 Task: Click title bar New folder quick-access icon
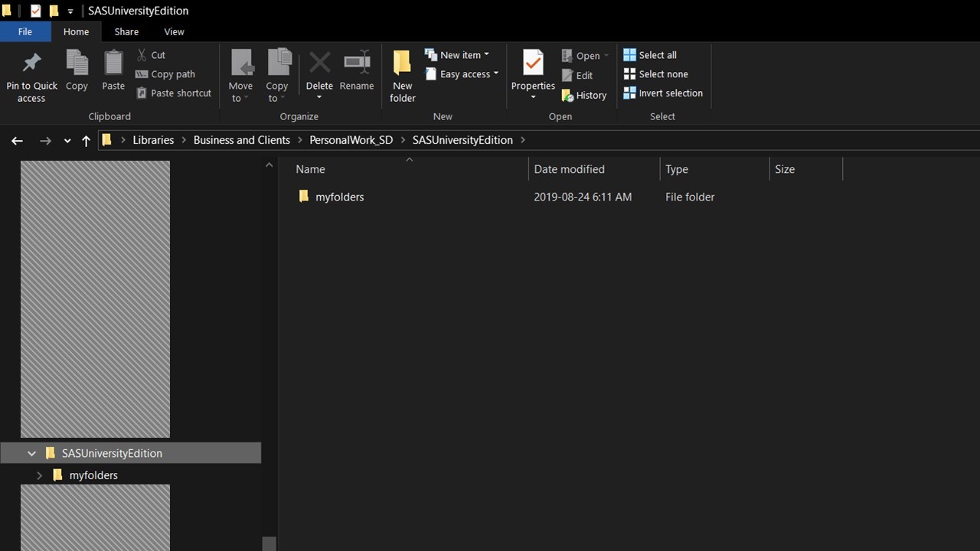pos(54,11)
